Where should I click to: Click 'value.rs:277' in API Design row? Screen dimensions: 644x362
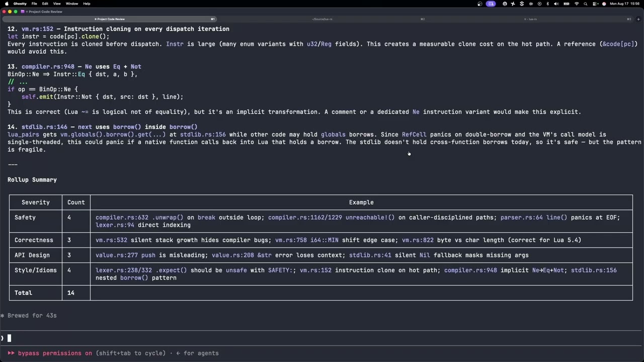(117, 255)
